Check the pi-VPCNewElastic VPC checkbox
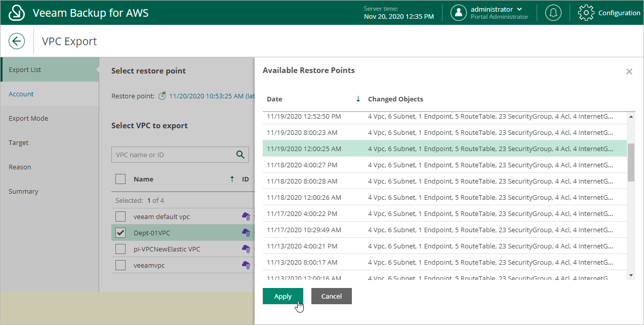 (120, 249)
